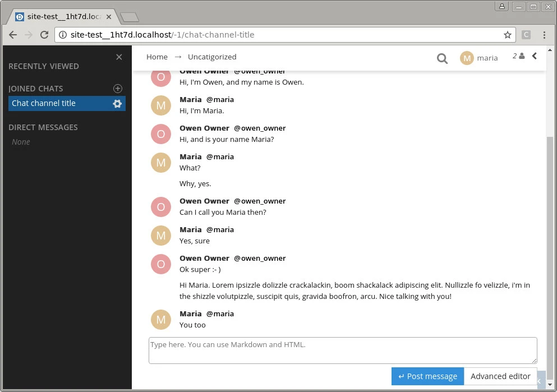This screenshot has height=392, width=557.
Task: Click the "Hi Maria. Lorem ipsizzle" message
Action: [355, 291]
